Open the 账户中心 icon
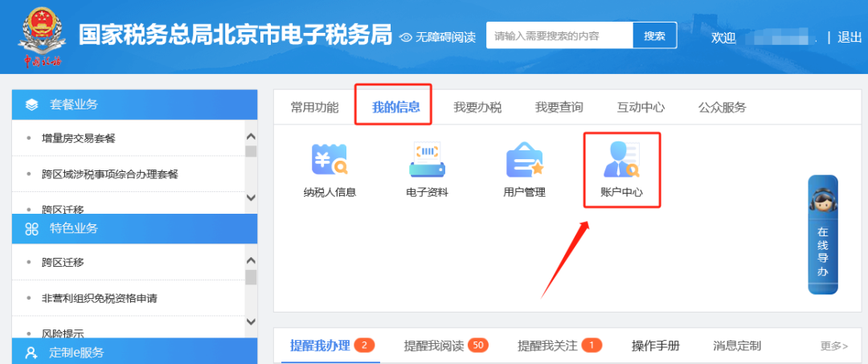The image size is (868, 364). click(621, 160)
